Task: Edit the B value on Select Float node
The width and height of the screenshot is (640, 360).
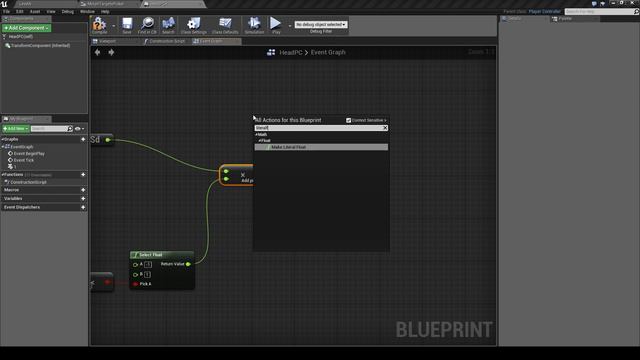Action: point(147,274)
